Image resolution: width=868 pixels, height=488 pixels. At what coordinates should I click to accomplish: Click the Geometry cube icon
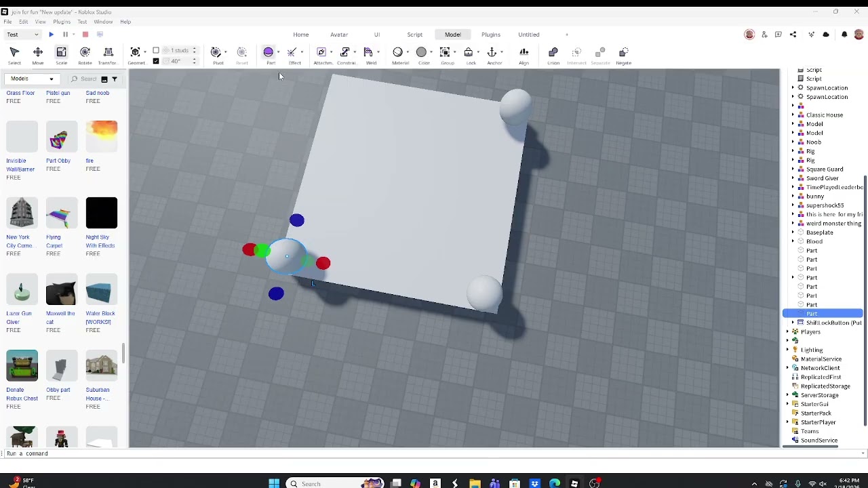pos(136,52)
